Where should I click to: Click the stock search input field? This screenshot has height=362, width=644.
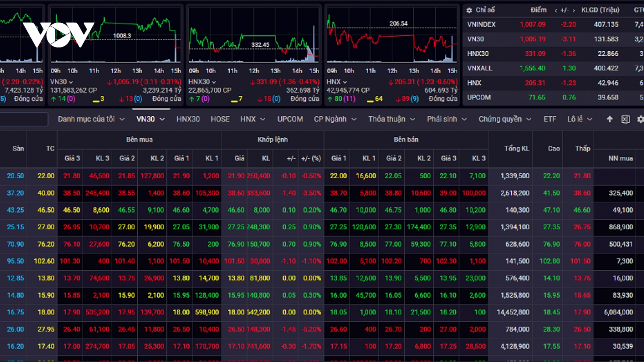click(24, 119)
